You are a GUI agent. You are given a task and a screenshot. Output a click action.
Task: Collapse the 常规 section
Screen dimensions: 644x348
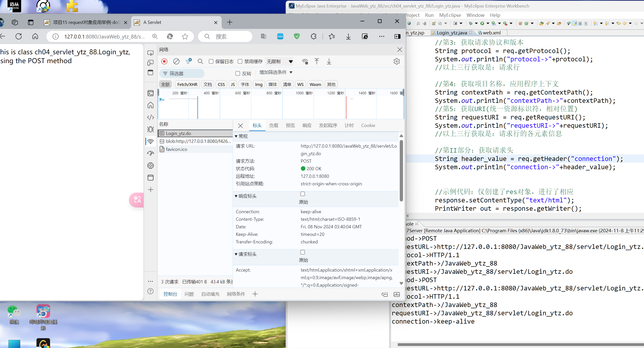236,136
